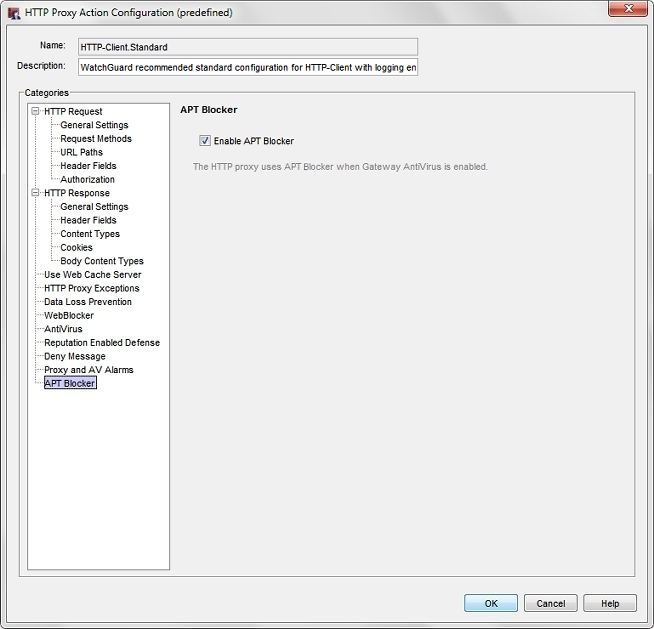This screenshot has width=654, height=629.
Task: Open HTTP Proxy Exceptions category
Action: [92, 288]
